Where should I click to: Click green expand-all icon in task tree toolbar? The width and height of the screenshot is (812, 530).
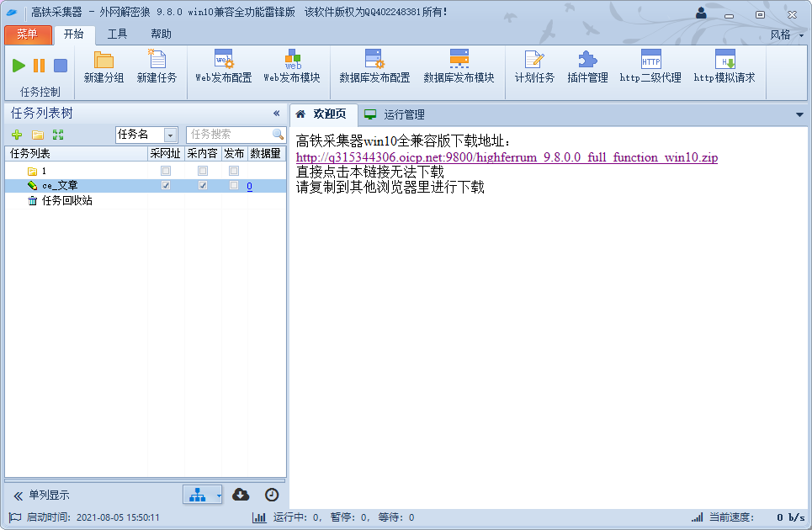coord(58,135)
